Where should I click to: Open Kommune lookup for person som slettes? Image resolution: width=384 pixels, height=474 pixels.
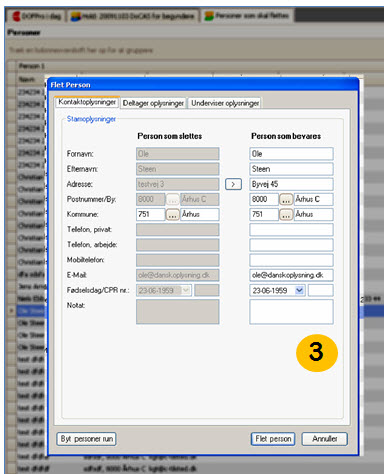[x=172, y=214]
